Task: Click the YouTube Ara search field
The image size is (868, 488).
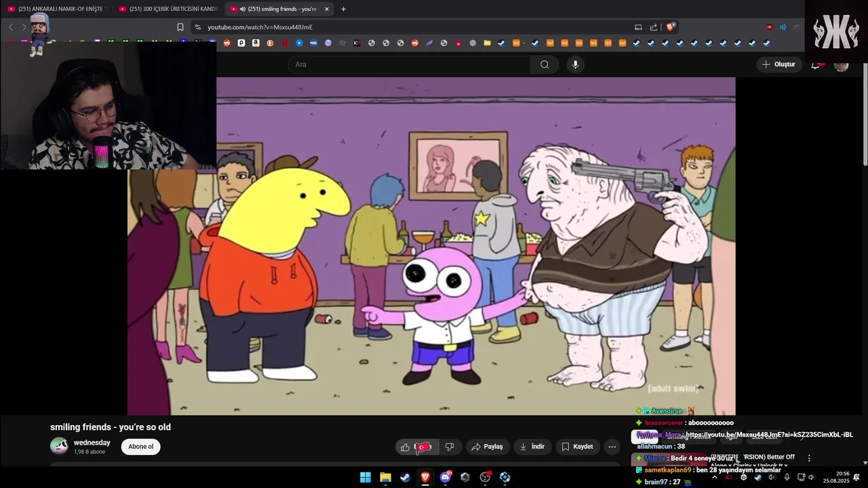Action: point(409,64)
